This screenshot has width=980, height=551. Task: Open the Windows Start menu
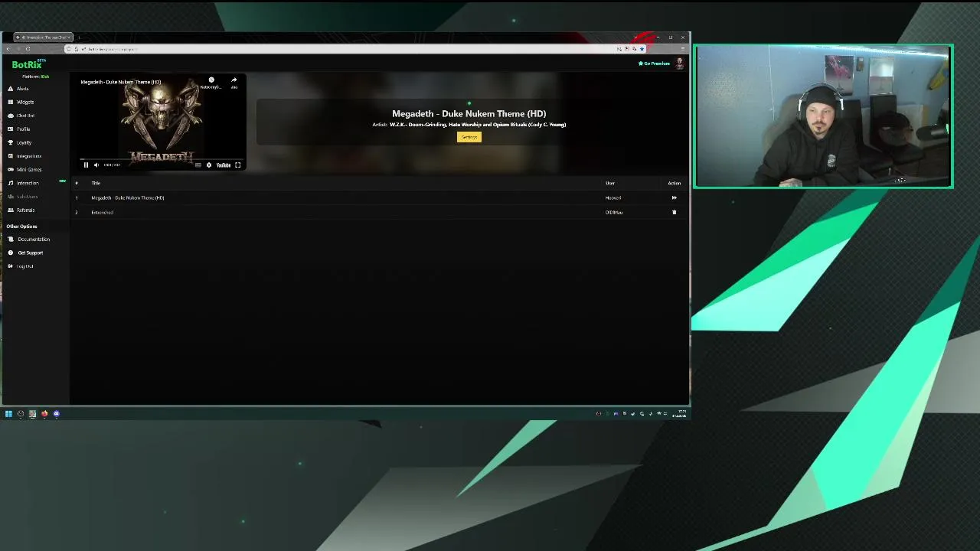click(8, 414)
